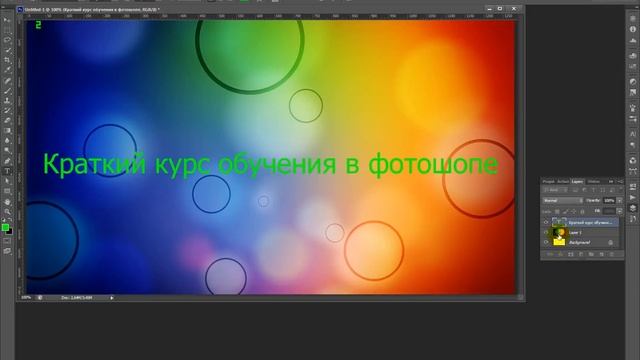Open the Opacity slider dropdown arrow
640x360 pixels.
pyautogui.click(x=620, y=200)
